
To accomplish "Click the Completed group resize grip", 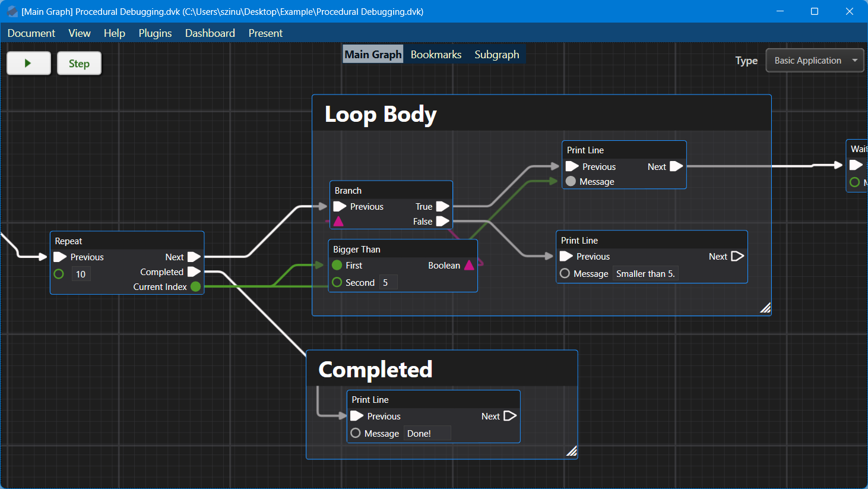I will point(571,451).
